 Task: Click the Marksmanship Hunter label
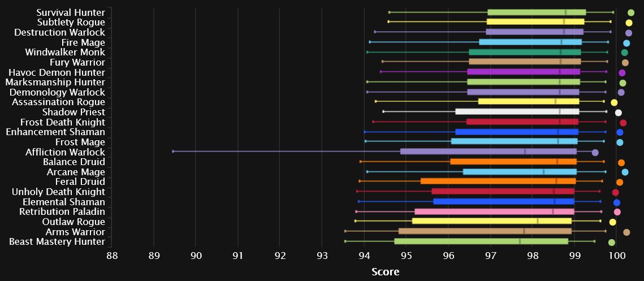55,82
